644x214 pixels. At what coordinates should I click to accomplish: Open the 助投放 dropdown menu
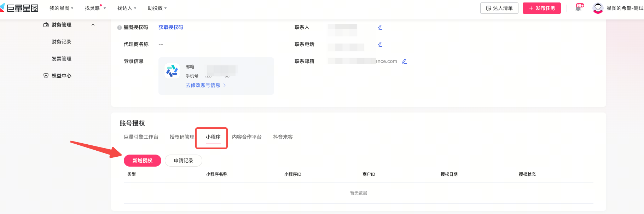tap(157, 8)
